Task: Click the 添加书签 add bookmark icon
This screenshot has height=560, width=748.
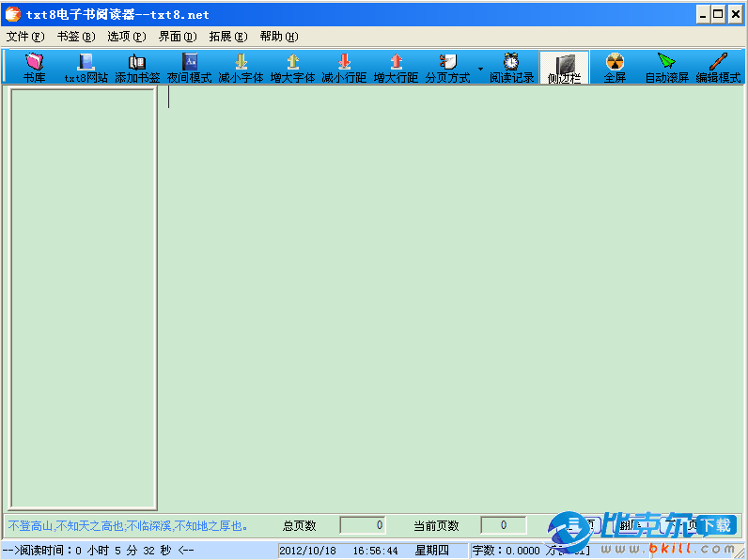Action: (137, 68)
